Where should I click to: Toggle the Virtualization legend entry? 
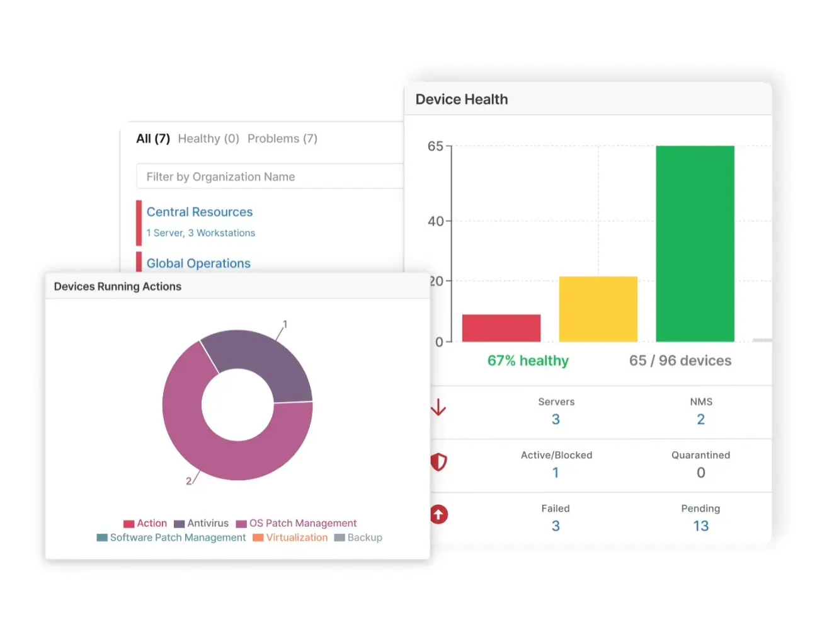[x=290, y=538]
